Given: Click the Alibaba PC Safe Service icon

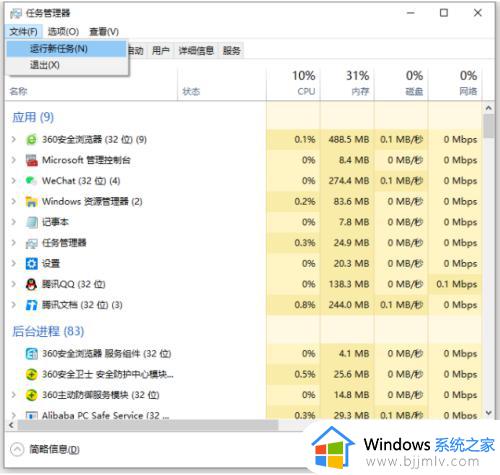Looking at the screenshot, I should click(31, 415).
